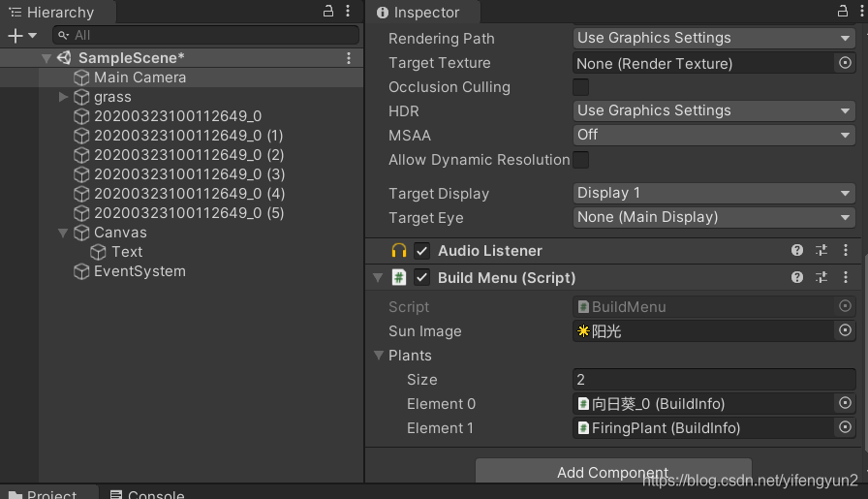Collapse Build Menu script component

(378, 277)
